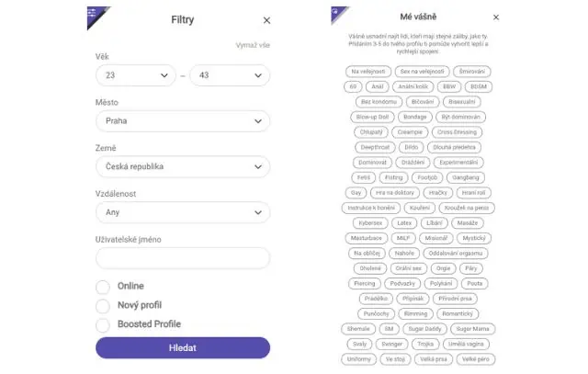This screenshot has height=374, width=588.
Task: Open the maximum age dropdown showing 43
Action: click(x=230, y=75)
